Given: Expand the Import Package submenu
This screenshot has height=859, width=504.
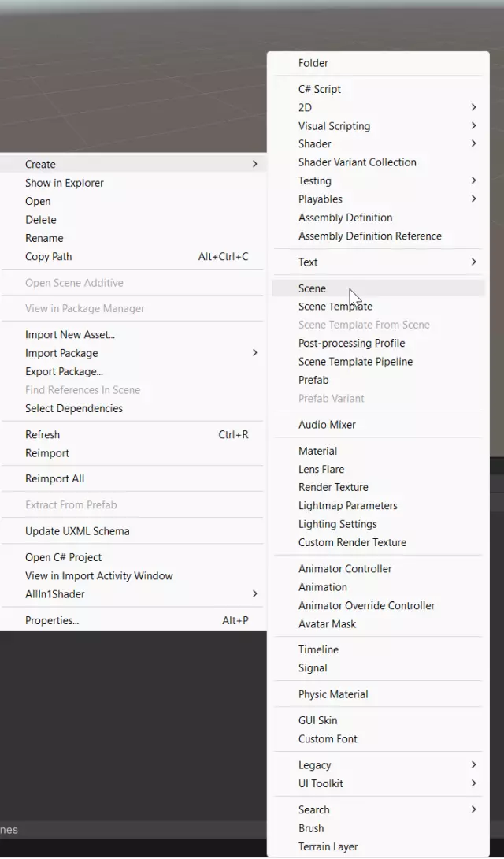Looking at the screenshot, I should 61,353.
